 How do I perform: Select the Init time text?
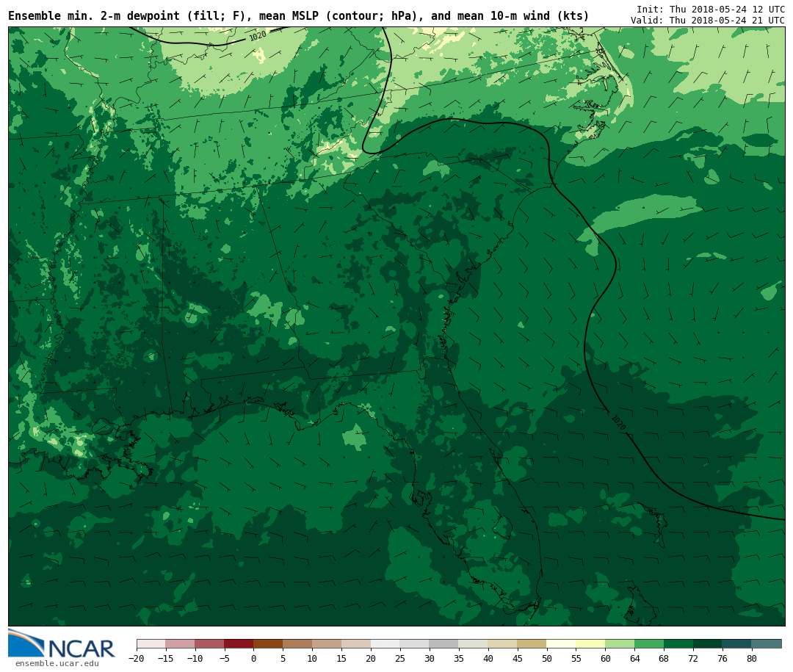[x=710, y=10]
